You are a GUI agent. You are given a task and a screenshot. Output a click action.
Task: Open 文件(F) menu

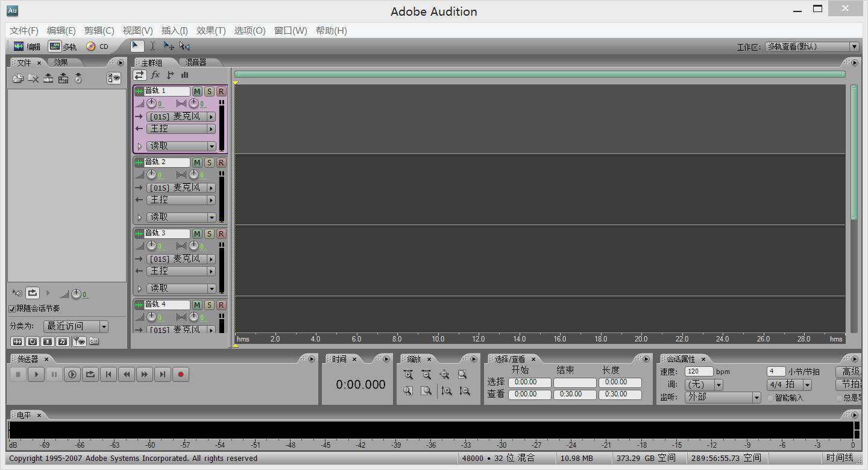point(24,31)
